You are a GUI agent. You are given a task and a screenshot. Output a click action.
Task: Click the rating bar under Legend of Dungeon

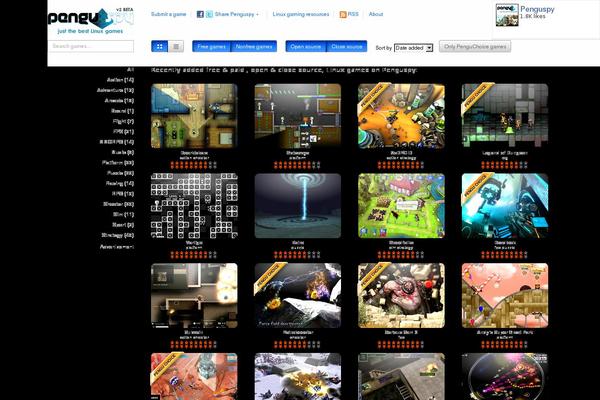click(x=504, y=165)
